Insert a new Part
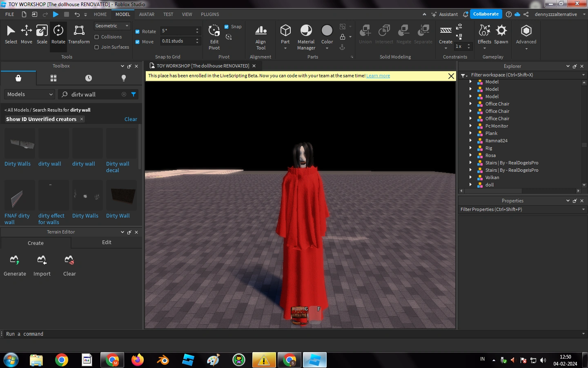588x368 pixels. [x=285, y=32]
